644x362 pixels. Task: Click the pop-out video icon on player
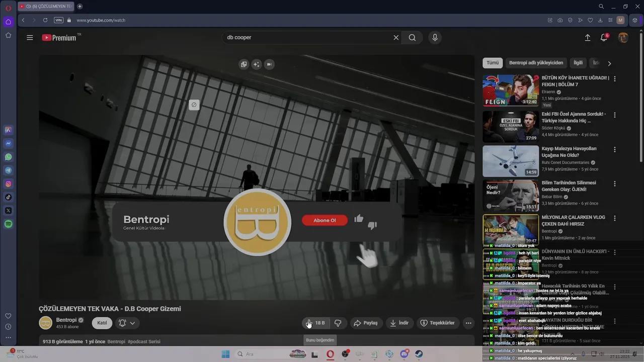[244, 64]
